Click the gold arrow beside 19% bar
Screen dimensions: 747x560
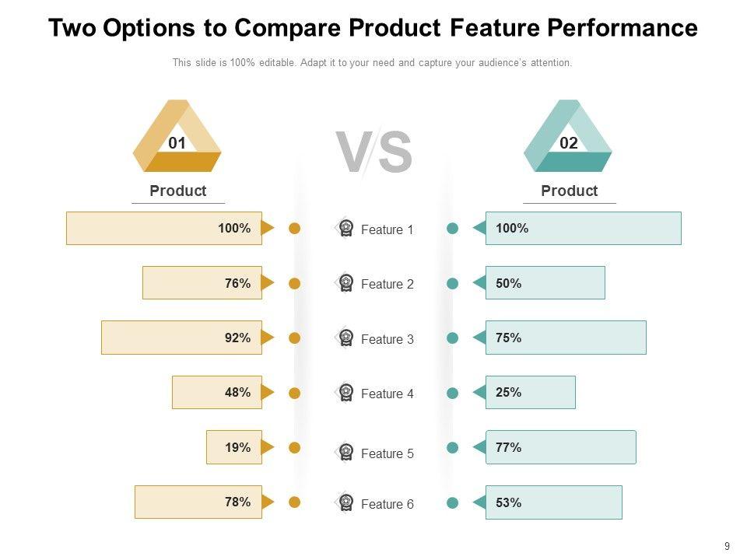[x=268, y=447]
